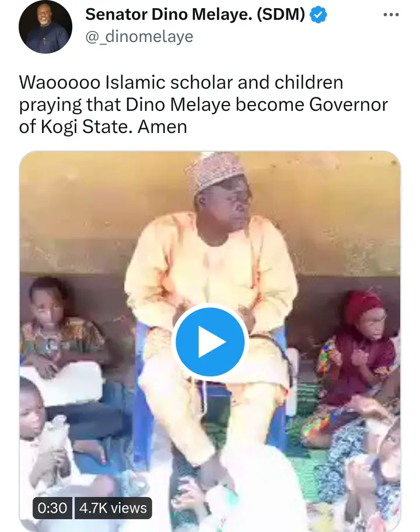
Task: Click the word Waooooo in the tweet
Action: [x=60, y=82]
